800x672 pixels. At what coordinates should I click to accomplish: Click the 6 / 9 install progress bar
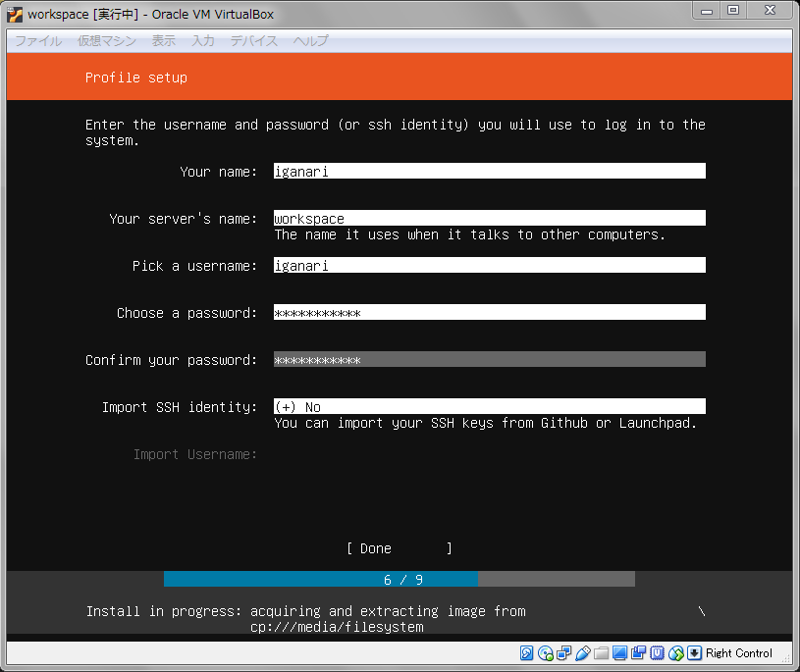click(x=400, y=579)
